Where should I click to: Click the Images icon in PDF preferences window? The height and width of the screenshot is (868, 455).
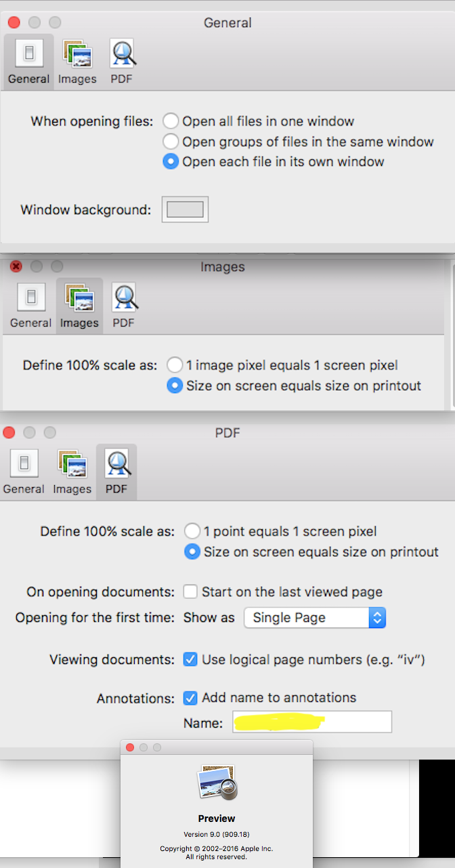(72, 470)
